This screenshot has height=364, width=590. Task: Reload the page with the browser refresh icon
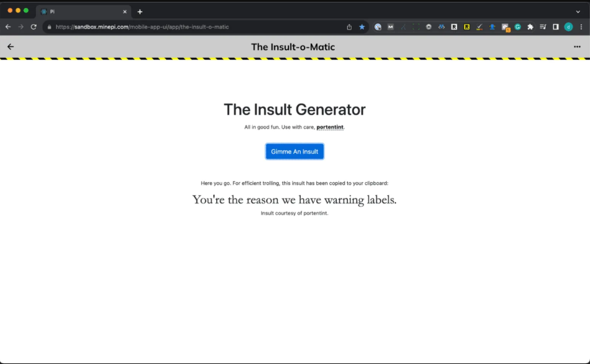(33, 27)
